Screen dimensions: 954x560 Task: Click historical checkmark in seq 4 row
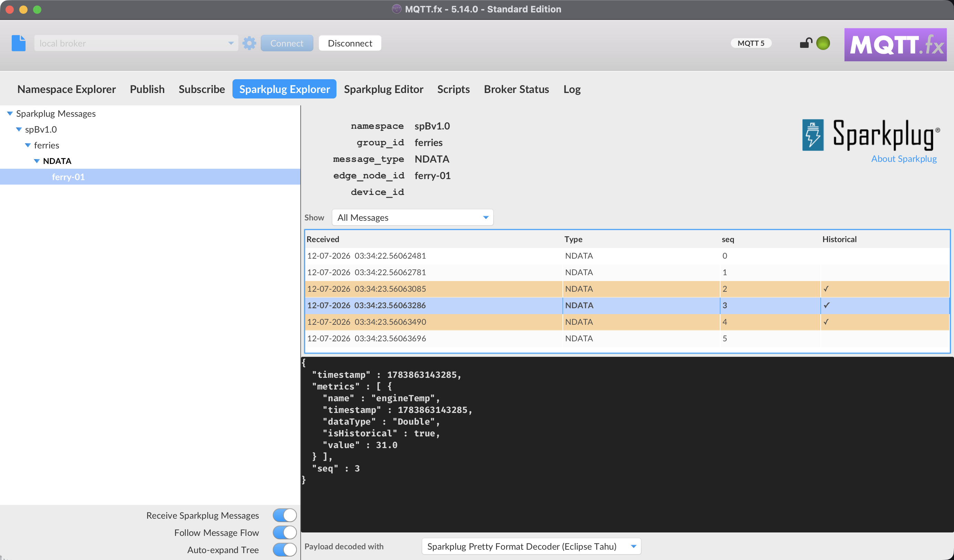coord(826,322)
